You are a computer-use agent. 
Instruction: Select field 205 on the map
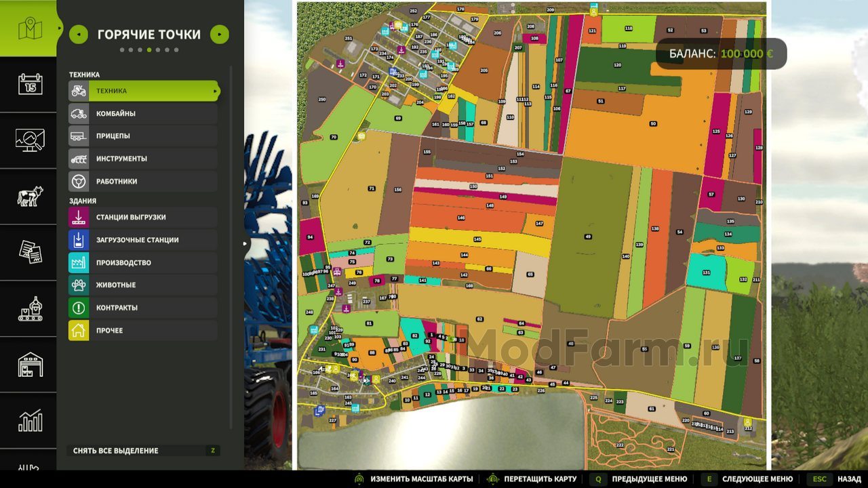[x=484, y=70]
